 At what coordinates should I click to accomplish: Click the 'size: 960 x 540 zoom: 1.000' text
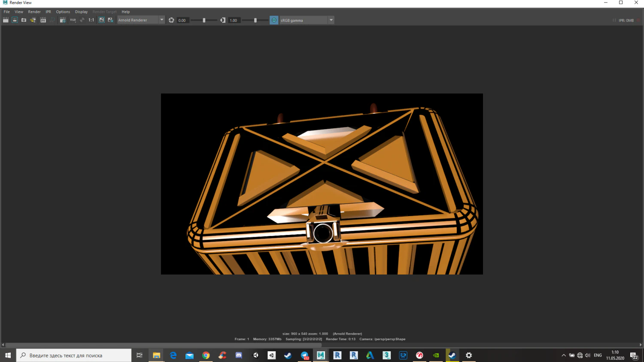[x=305, y=333]
